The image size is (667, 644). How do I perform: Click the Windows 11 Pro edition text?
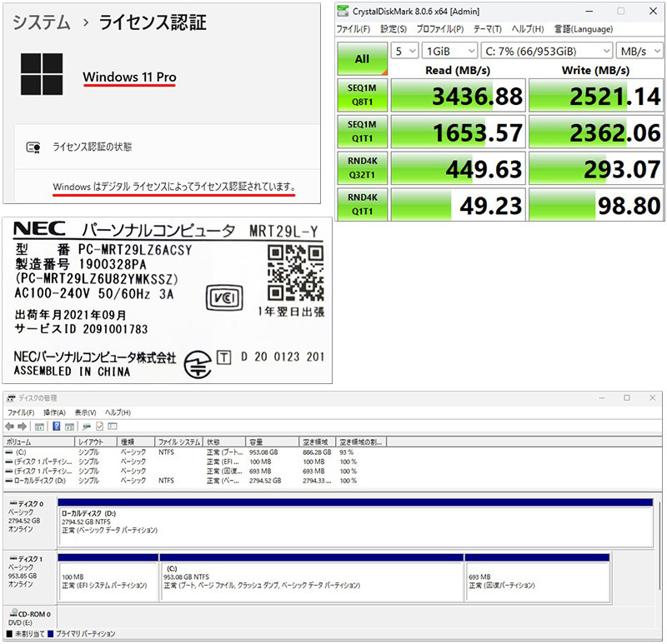129,77
